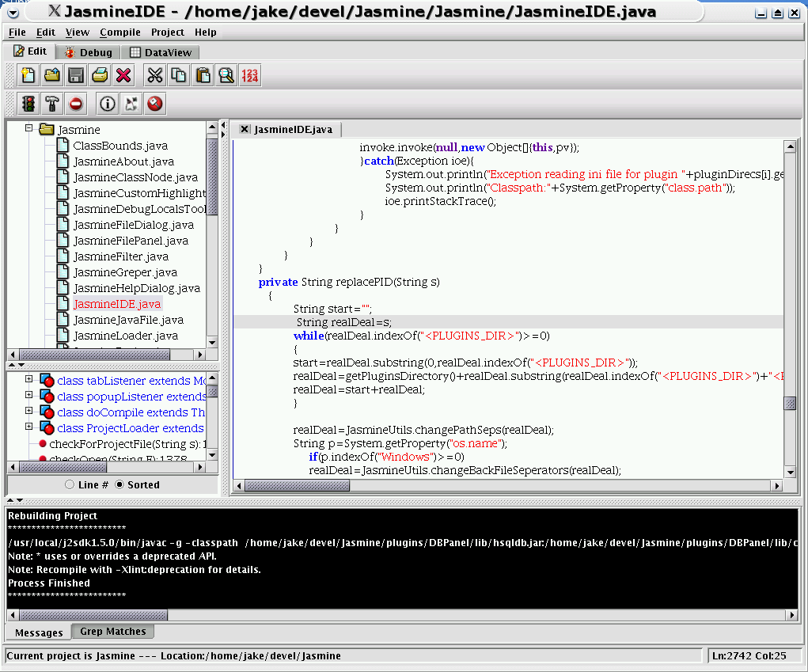This screenshot has width=808, height=672.
Task: Expand the class tabListener node
Action: [x=29, y=380]
